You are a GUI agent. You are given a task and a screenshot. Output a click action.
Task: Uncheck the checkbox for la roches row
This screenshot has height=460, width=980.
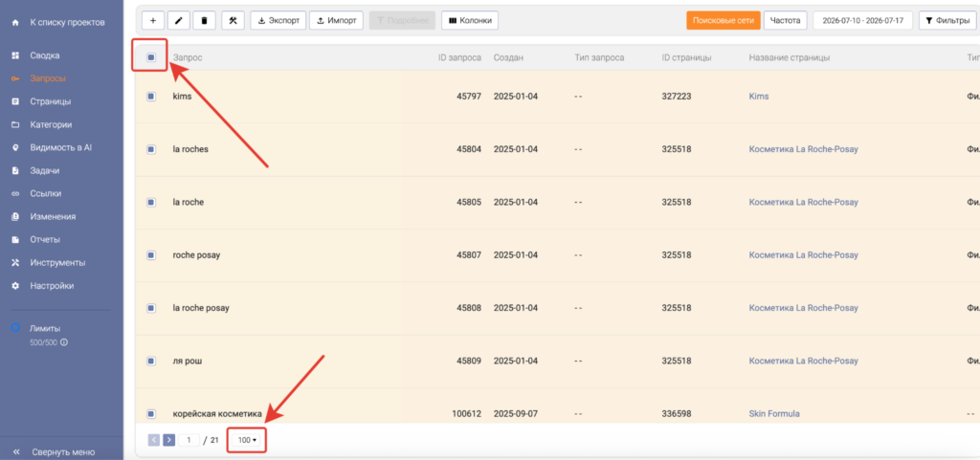150,149
